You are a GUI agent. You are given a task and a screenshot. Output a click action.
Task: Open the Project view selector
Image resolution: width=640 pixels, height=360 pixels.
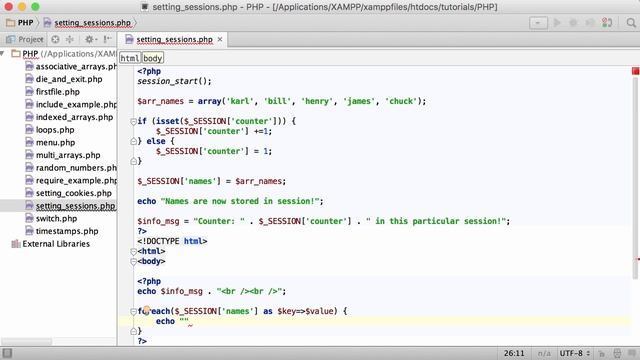pyautogui.click(x=25, y=39)
